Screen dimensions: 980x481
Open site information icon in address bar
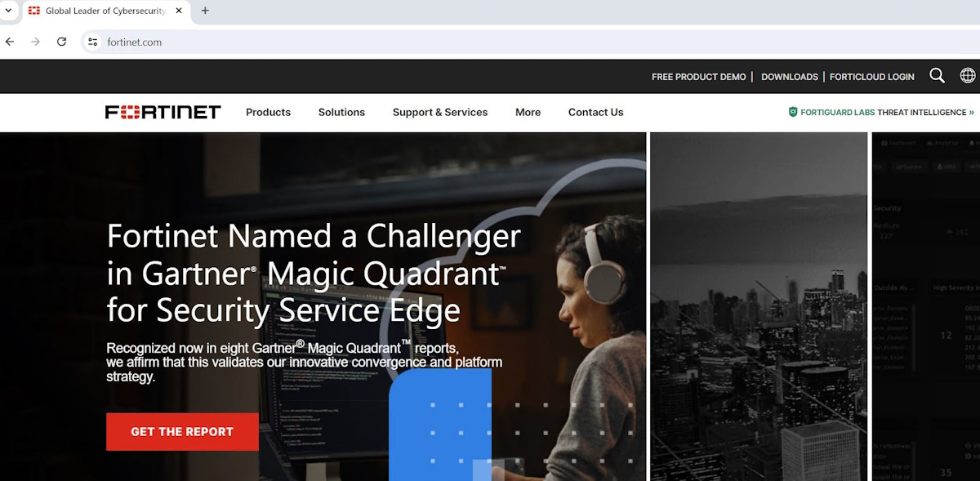93,42
